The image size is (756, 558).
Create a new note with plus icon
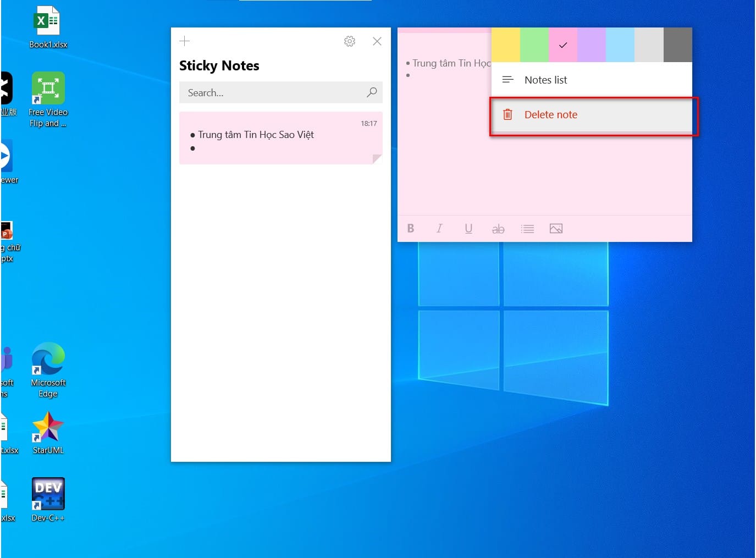click(x=185, y=41)
